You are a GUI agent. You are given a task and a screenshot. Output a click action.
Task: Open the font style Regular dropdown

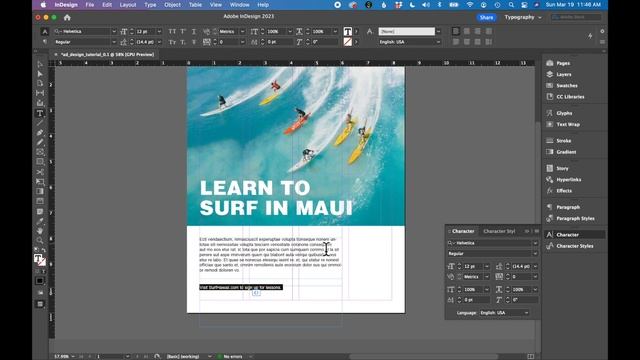pyautogui.click(x=114, y=42)
